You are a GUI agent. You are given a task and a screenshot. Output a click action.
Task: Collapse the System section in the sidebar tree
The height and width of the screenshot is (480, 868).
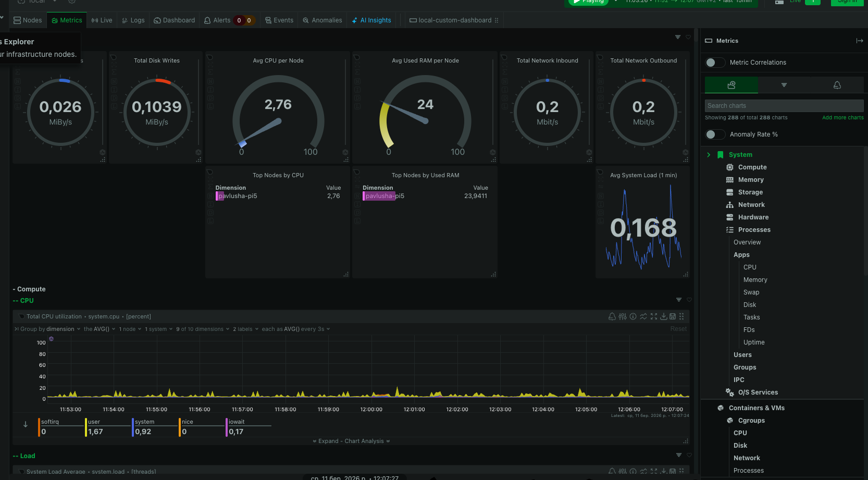[x=709, y=154]
